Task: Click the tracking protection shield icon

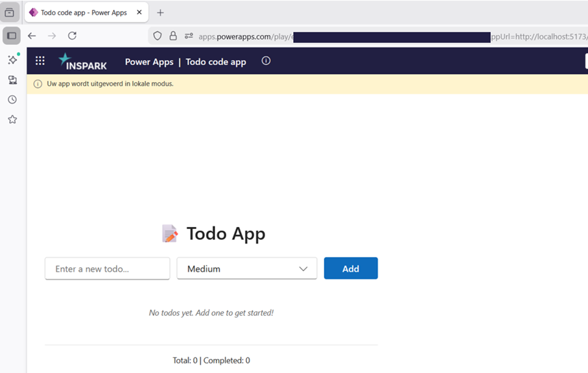Action: (158, 36)
